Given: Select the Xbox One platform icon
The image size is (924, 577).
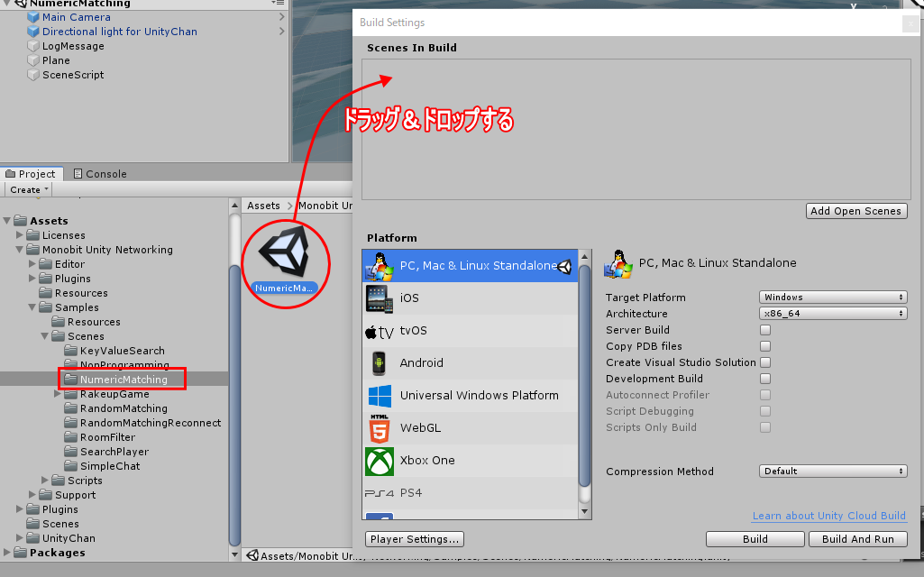Looking at the screenshot, I should [x=380, y=461].
